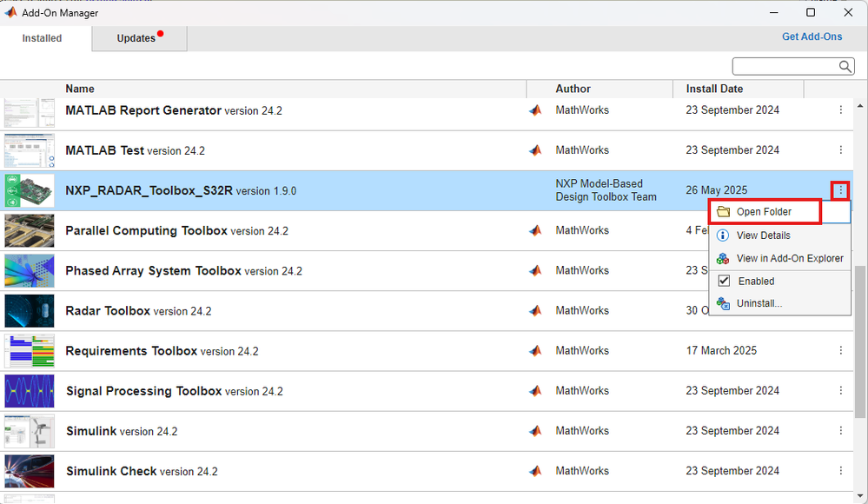Open options menu for Requirements Toolbox
Screen dimensions: 868x504
840,351
